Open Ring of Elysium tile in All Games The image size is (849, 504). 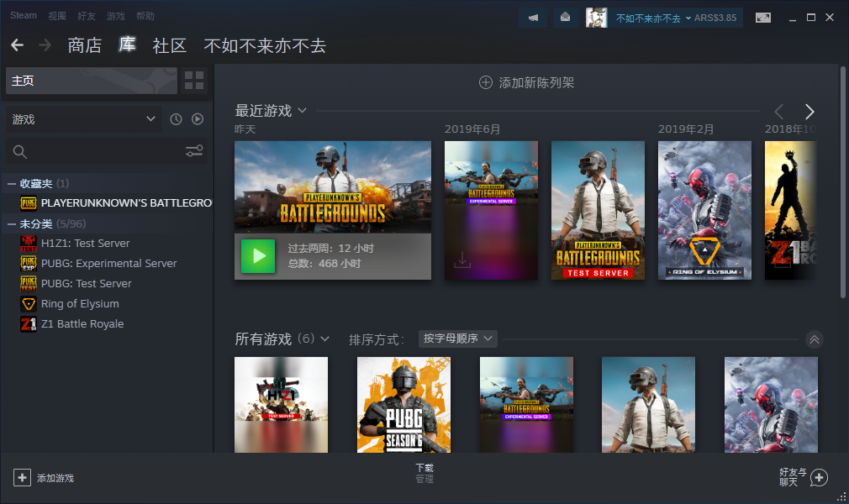771,404
